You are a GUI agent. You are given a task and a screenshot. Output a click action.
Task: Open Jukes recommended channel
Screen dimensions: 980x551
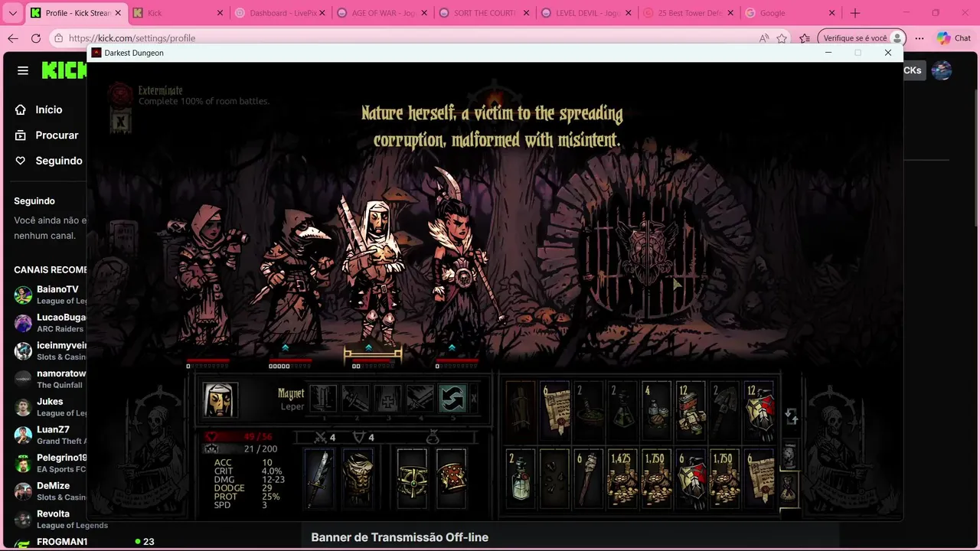pyautogui.click(x=50, y=406)
